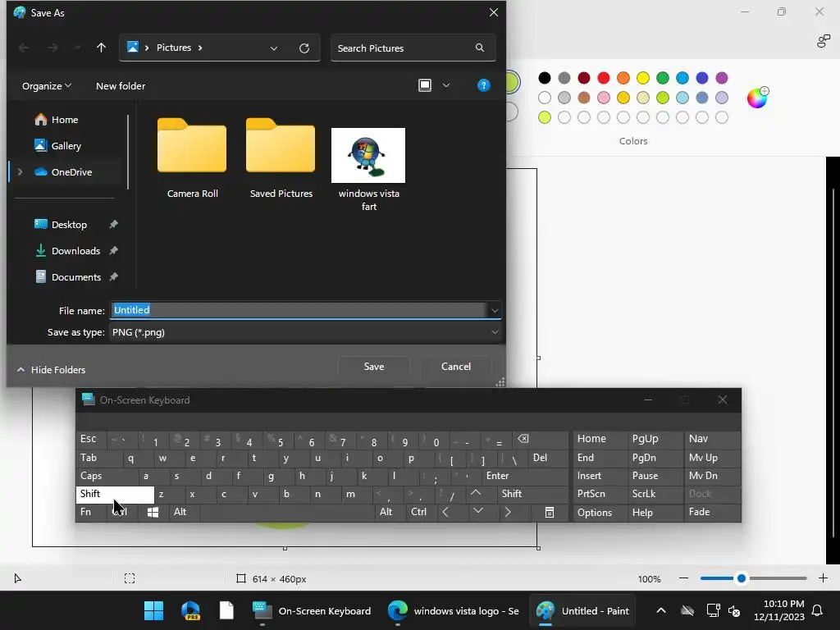Viewport: 840px width, 630px height.
Task: Open the File name suggestions dropdown
Action: pyautogui.click(x=495, y=310)
